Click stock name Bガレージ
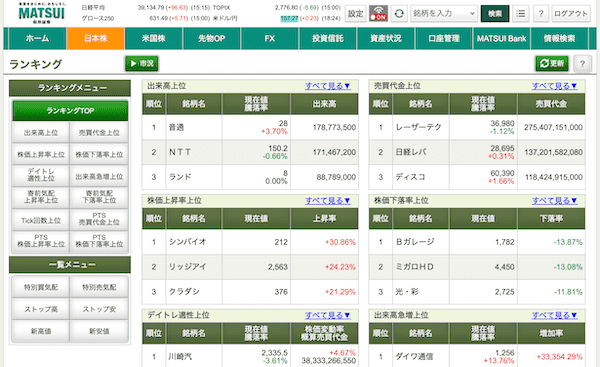 pyautogui.click(x=415, y=242)
